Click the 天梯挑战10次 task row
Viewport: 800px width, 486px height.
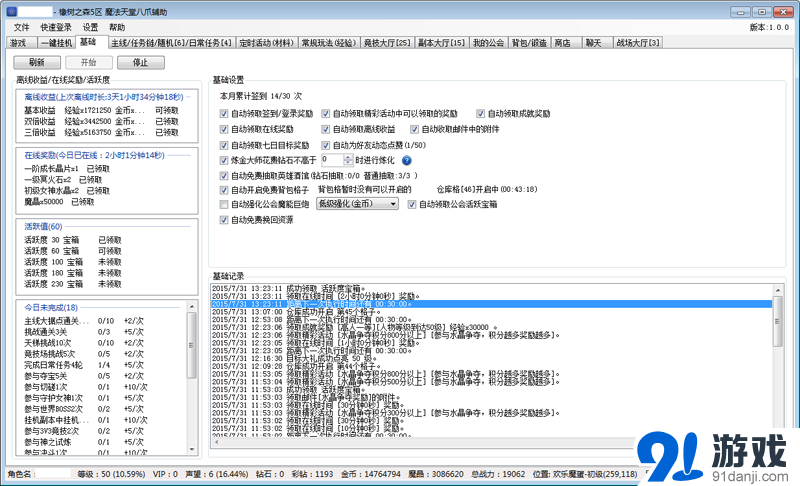tap(84, 343)
